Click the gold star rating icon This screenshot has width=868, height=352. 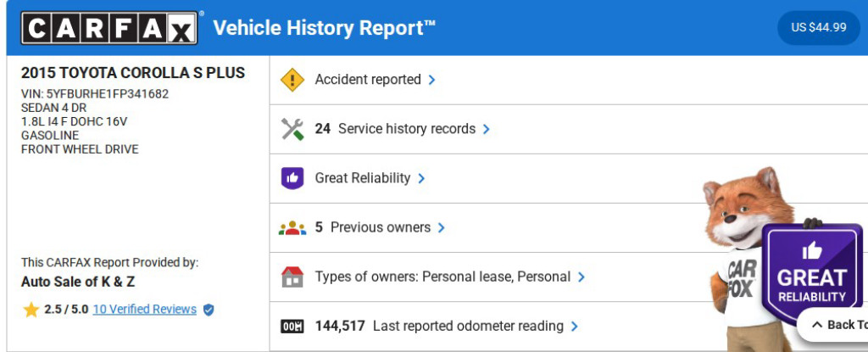click(31, 310)
